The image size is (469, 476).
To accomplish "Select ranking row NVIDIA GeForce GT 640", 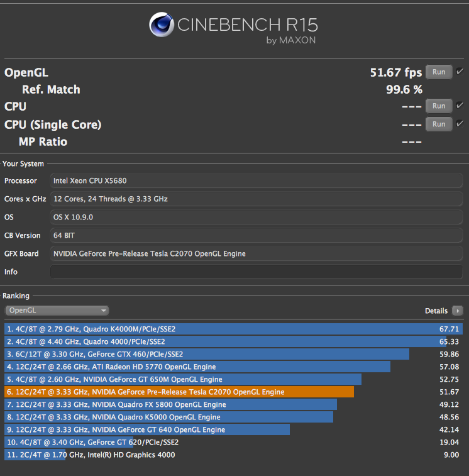I will tap(233, 429).
